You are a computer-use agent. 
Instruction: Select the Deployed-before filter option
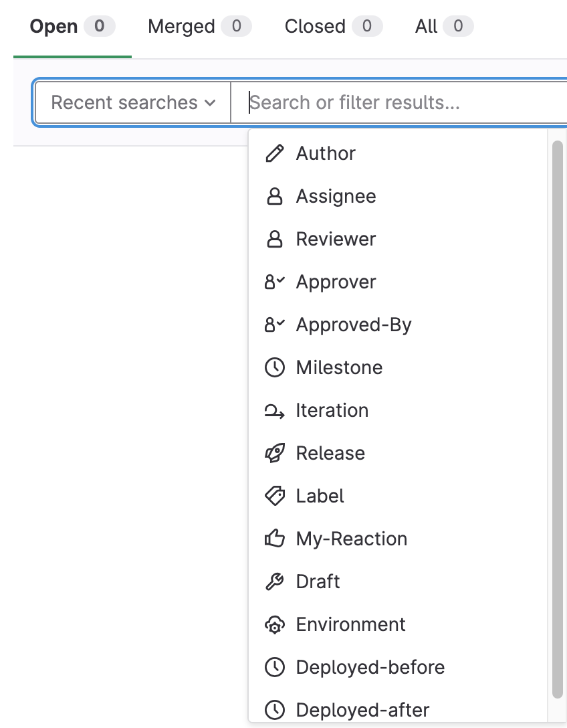(x=370, y=668)
